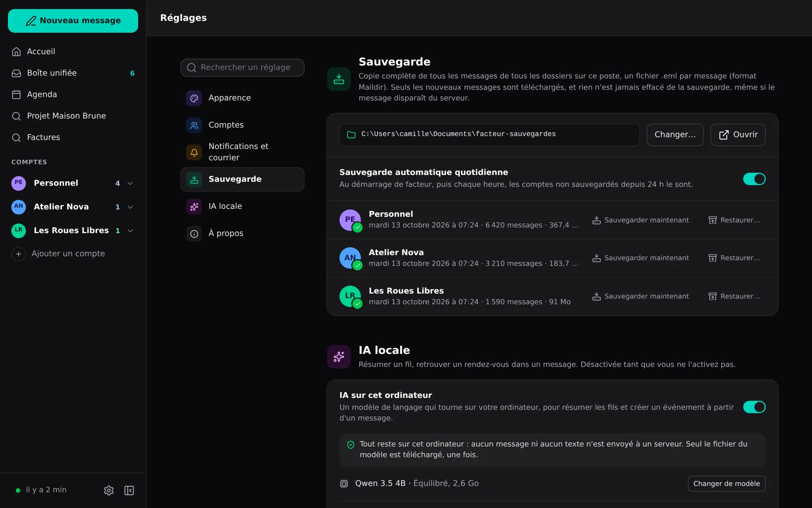Click the Apparence palette icon

(194, 98)
